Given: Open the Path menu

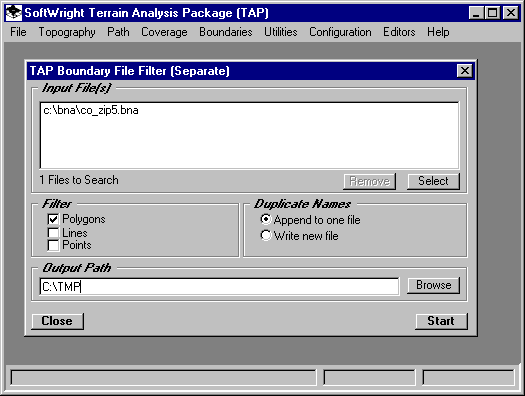Looking at the screenshot, I should click(118, 32).
